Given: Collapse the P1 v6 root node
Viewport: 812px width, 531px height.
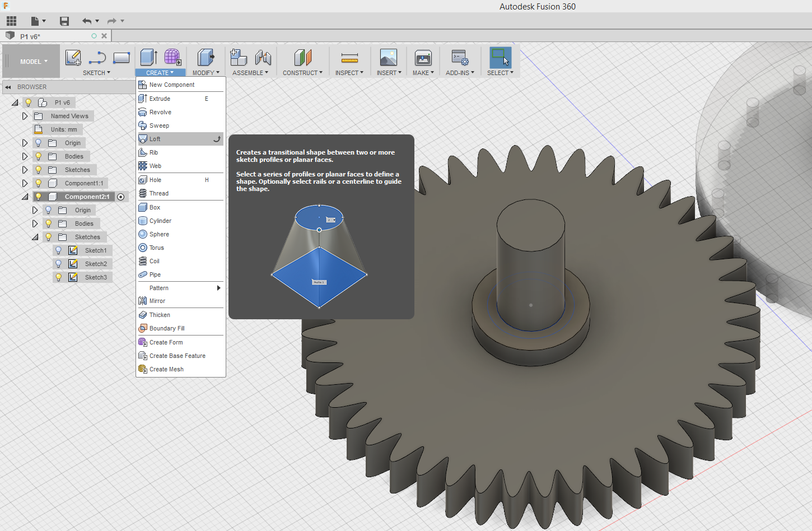Looking at the screenshot, I should [x=15, y=103].
